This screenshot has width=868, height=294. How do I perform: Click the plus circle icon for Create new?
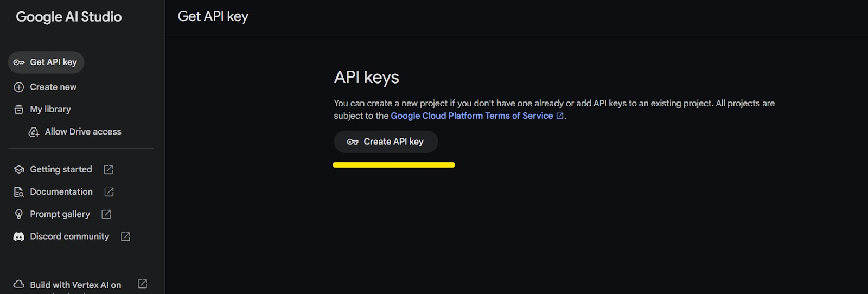click(x=19, y=87)
